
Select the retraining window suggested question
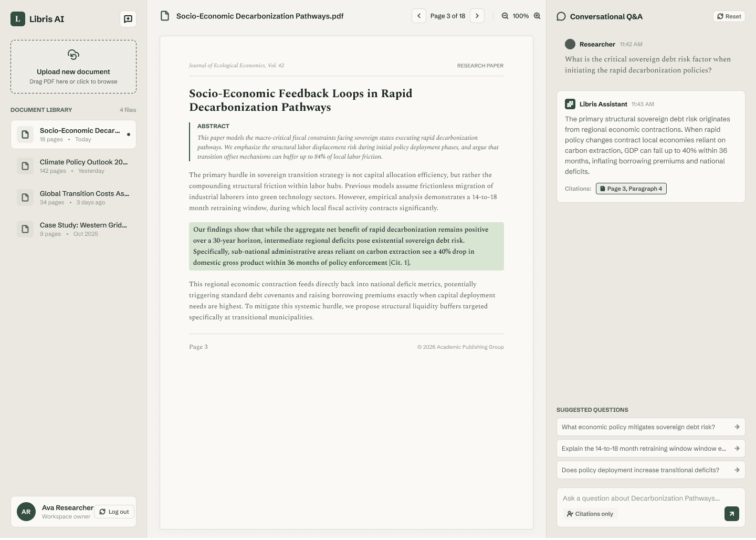click(651, 449)
